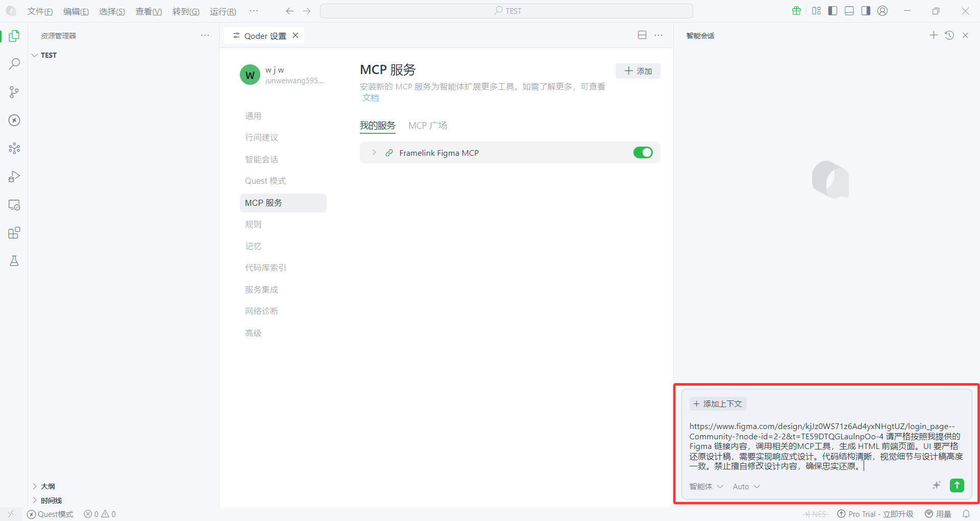Open the Search magnifier in activity bar
Screen dimensions: 980x521
pos(14,64)
